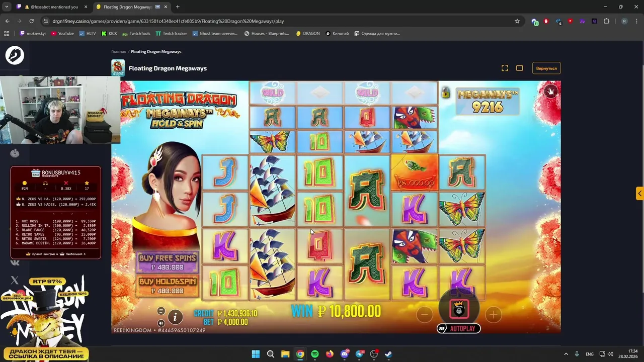Image resolution: width=644 pixels, height=362 pixels.
Task: Increase bet with plus button
Action: point(493,315)
